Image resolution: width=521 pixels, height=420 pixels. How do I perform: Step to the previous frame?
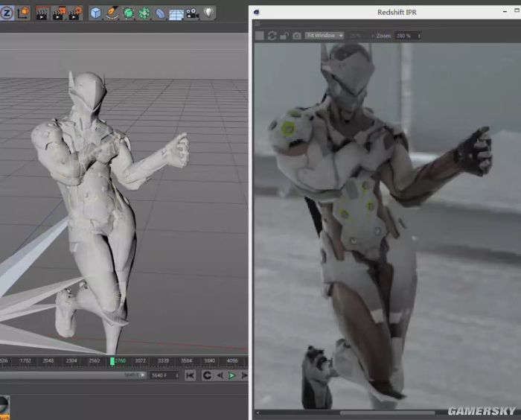220,375
